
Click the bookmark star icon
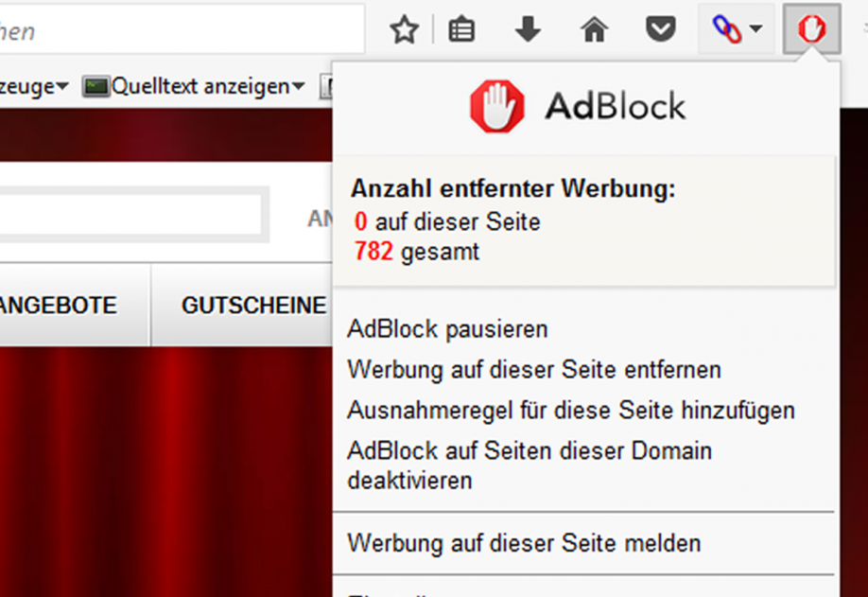[404, 30]
